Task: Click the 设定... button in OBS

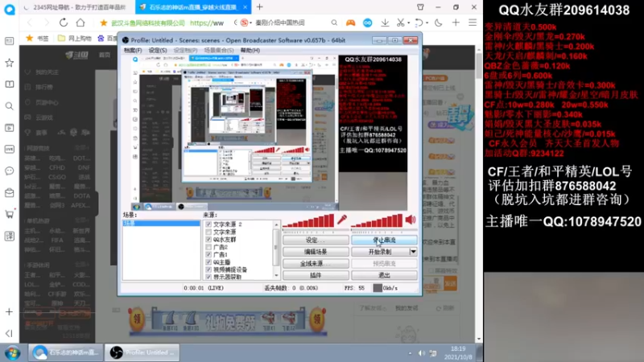Action: coord(316,240)
